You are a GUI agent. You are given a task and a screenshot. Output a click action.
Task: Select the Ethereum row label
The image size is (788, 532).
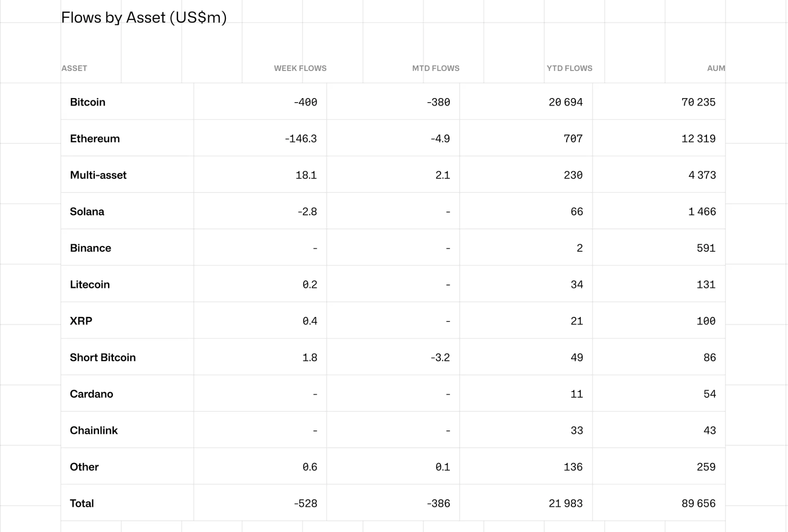click(x=94, y=139)
